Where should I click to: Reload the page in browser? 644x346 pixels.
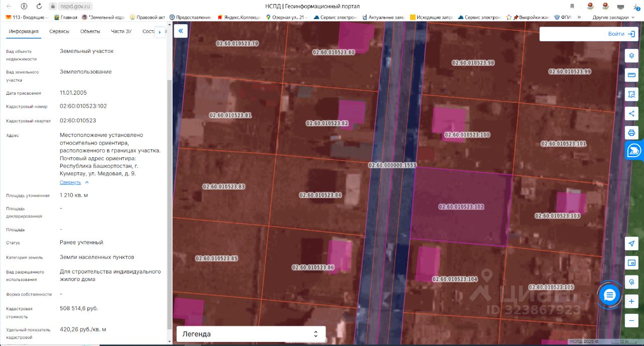coord(39,6)
